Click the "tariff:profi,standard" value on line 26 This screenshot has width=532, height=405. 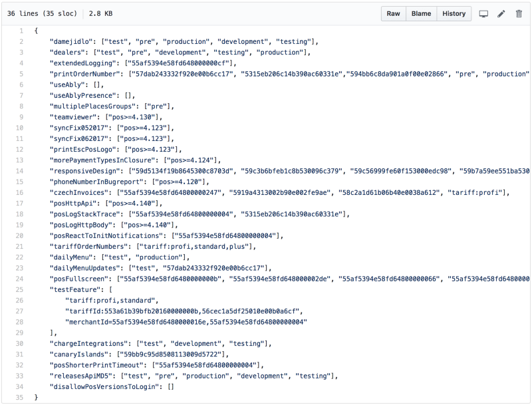(110, 301)
